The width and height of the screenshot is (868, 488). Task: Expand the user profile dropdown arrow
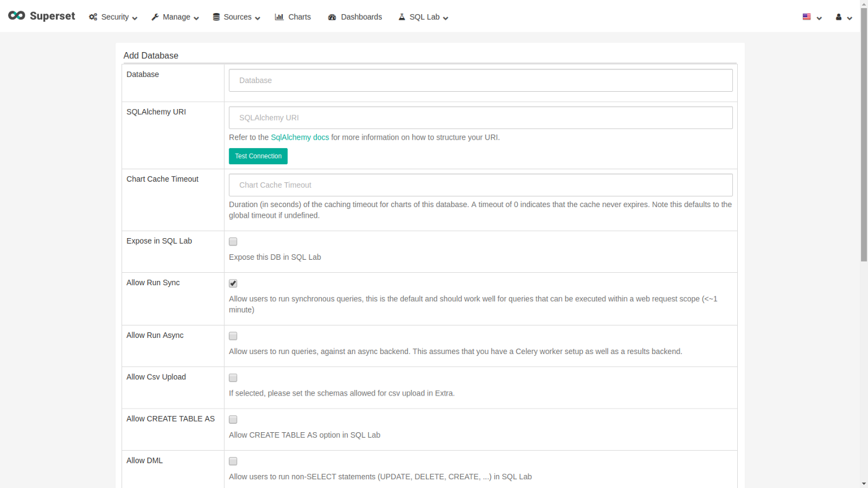(849, 18)
